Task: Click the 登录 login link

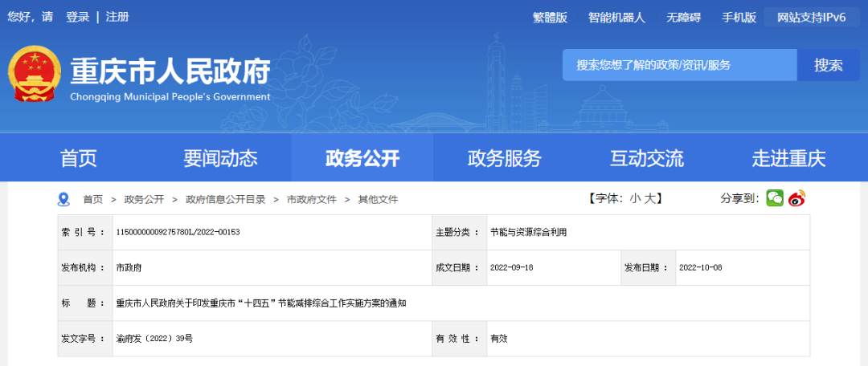Action: tap(77, 17)
